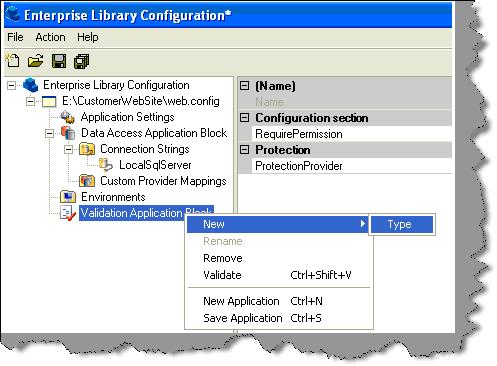The image size is (497, 366).
Task: Click the title bar application icon
Action: tap(13, 14)
